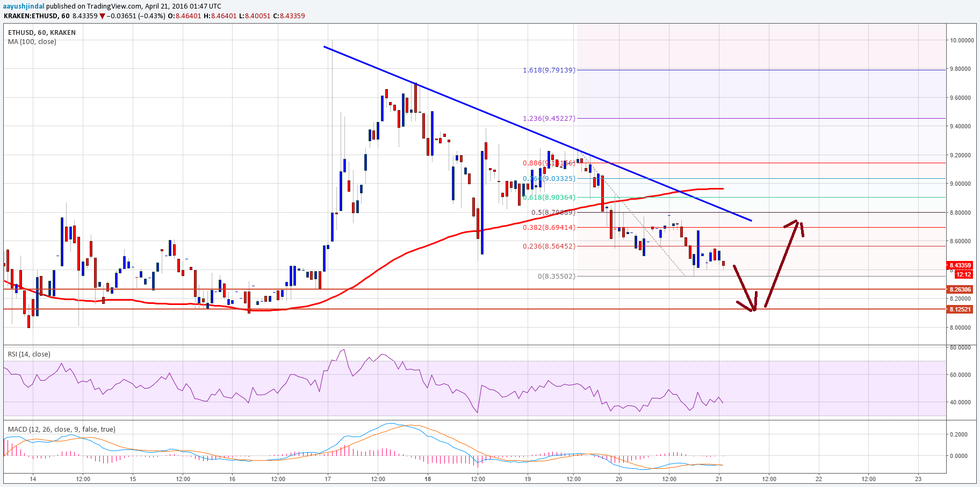Image resolution: width=980 pixels, height=487 pixels.
Task: Click the date label 17 on time axis
Action: click(328, 479)
